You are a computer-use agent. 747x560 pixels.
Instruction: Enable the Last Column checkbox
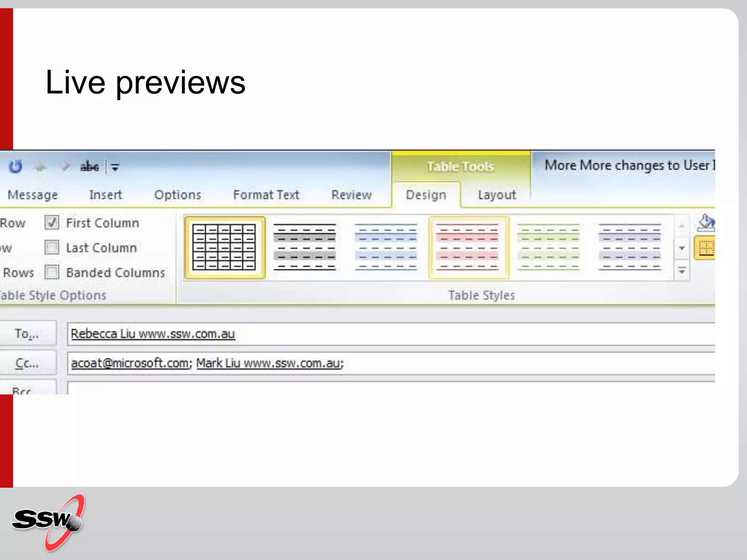52,247
